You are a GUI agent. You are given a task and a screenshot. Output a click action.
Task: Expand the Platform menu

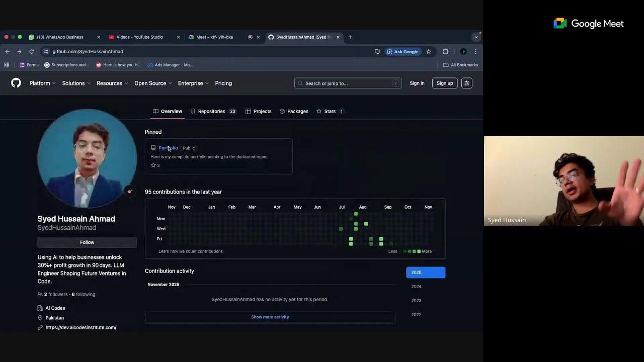pos(42,83)
